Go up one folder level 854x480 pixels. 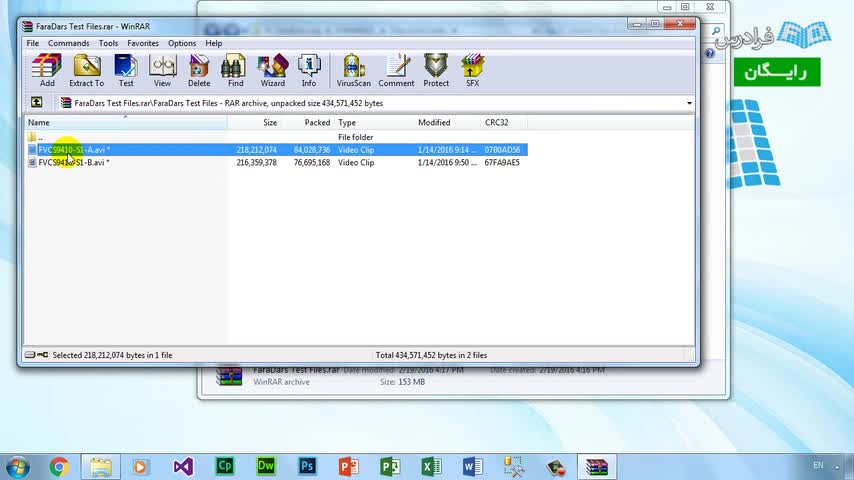point(36,102)
